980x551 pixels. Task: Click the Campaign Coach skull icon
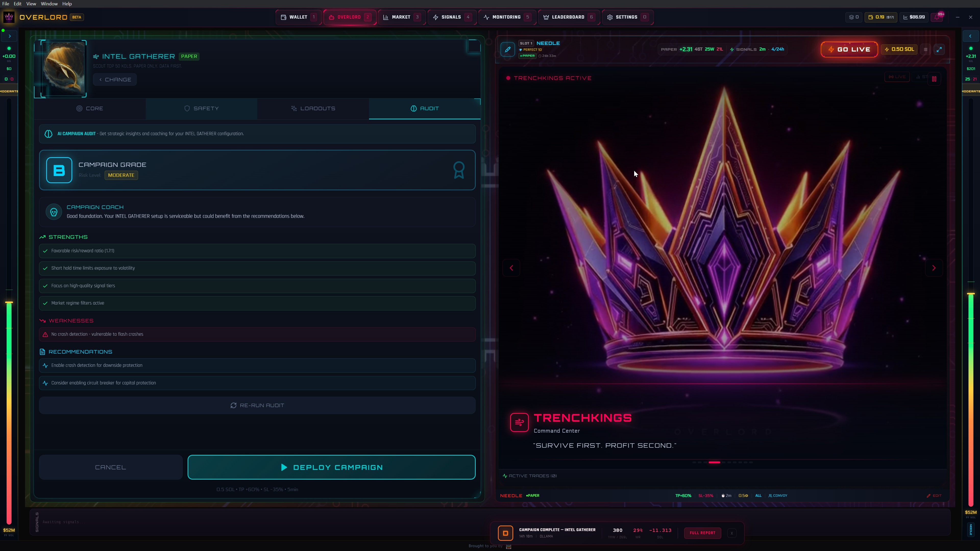tap(54, 212)
